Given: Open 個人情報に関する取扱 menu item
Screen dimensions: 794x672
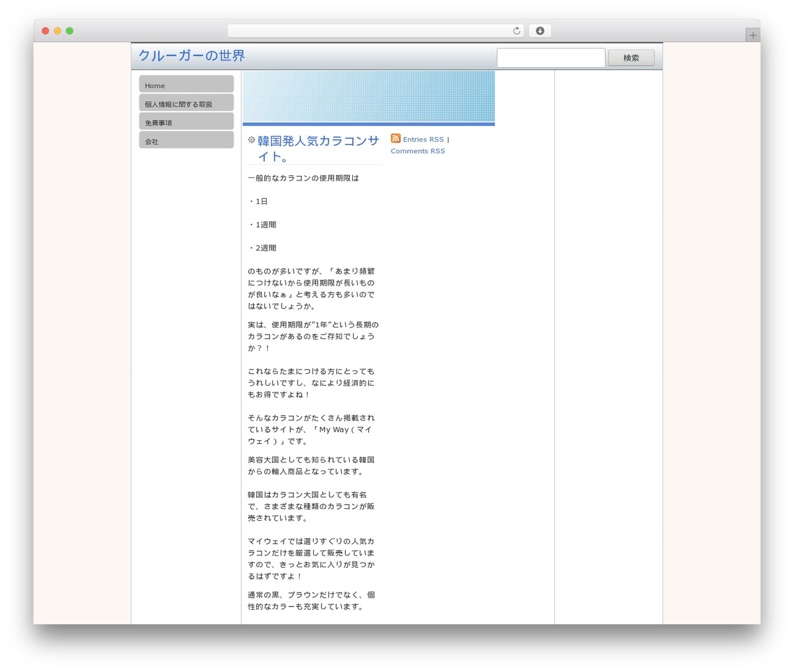Looking at the screenshot, I should pos(186,103).
